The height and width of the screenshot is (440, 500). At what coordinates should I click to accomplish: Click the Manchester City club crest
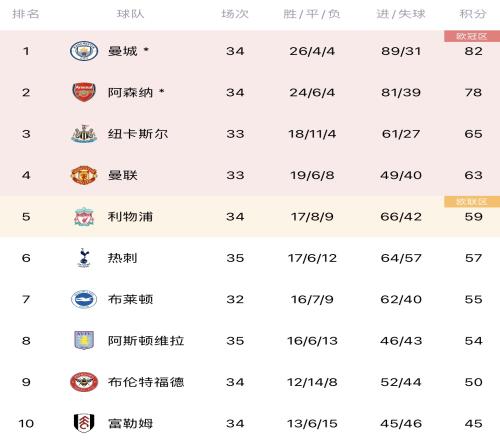(x=84, y=51)
